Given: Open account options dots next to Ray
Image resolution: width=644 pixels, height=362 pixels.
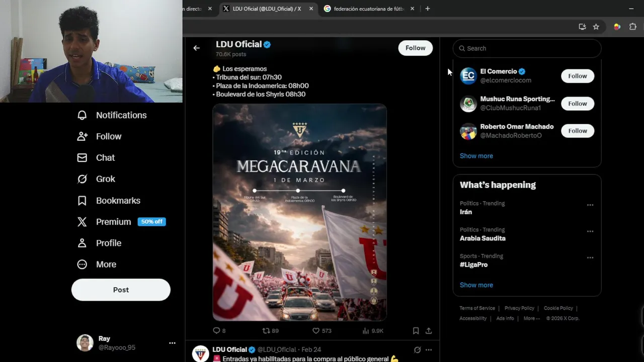Looking at the screenshot, I should 172,343.
